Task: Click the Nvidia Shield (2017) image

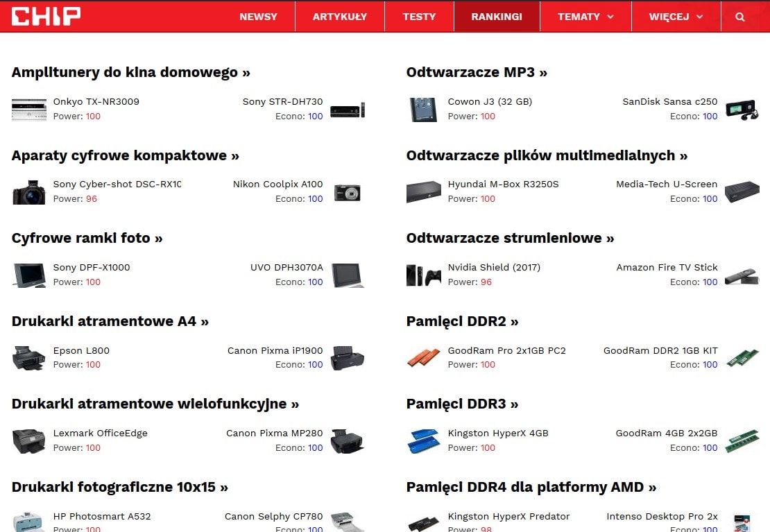Action: tap(423, 275)
